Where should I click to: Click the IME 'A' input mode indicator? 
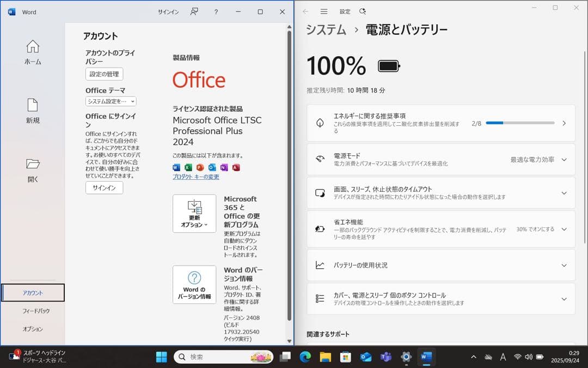tap(503, 357)
